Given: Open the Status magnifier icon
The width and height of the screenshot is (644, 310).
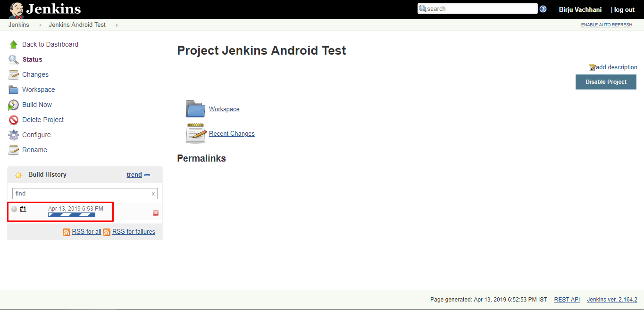Looking at the screenshot, I should [14, 59].
